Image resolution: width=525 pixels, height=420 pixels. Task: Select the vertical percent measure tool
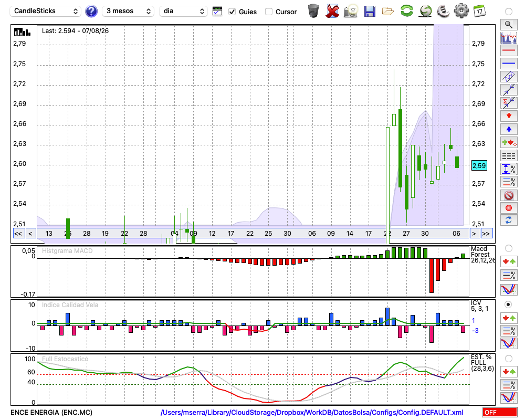(509, 169)
